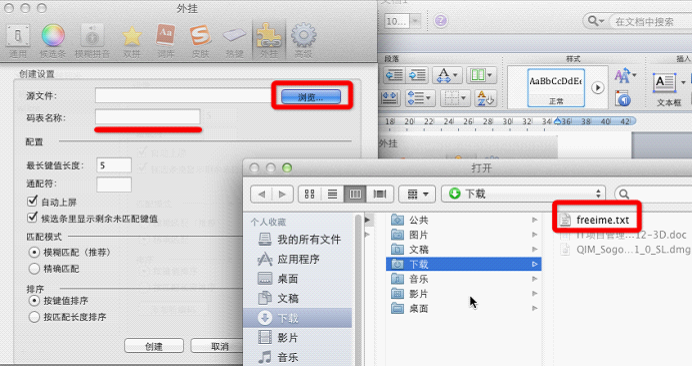Click the 浏览... browse button
This screenshot has height=366, width=692.
coord(311,97)
